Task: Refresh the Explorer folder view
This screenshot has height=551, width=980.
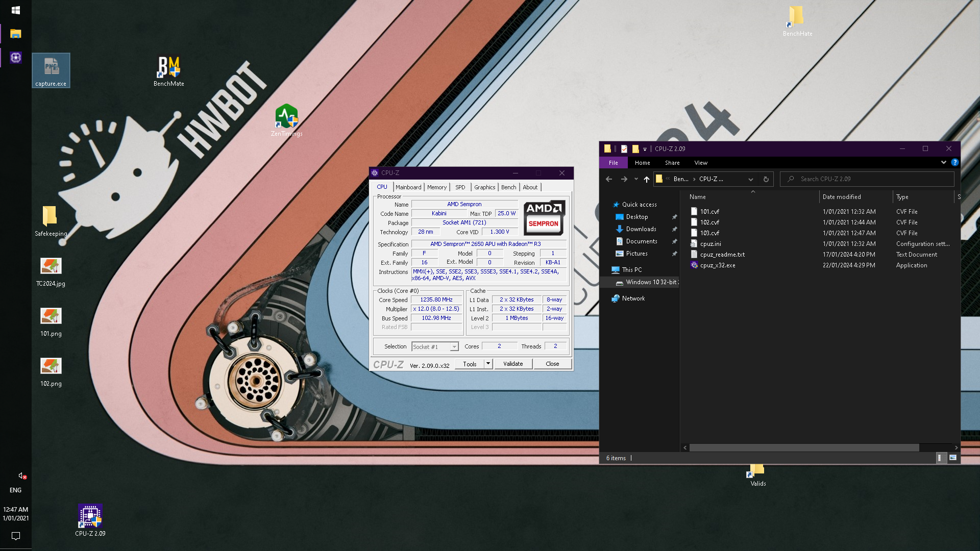Action: tap(766, 179)
